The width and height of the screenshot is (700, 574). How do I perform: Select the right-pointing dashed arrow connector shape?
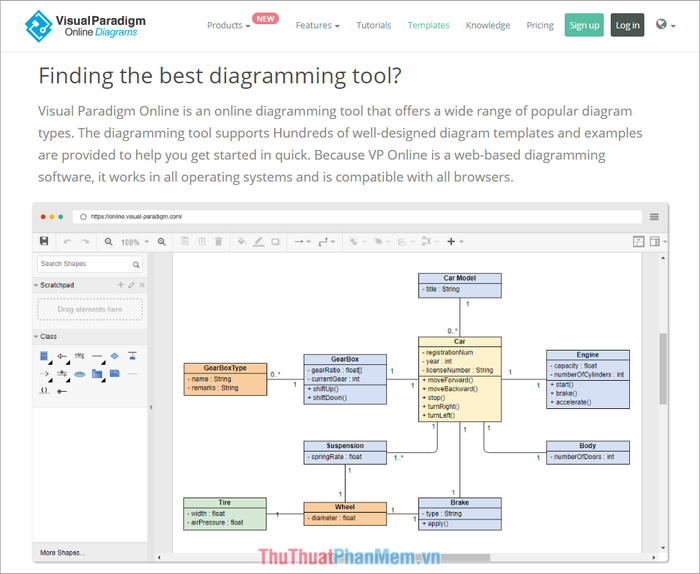tap(44, 374)
